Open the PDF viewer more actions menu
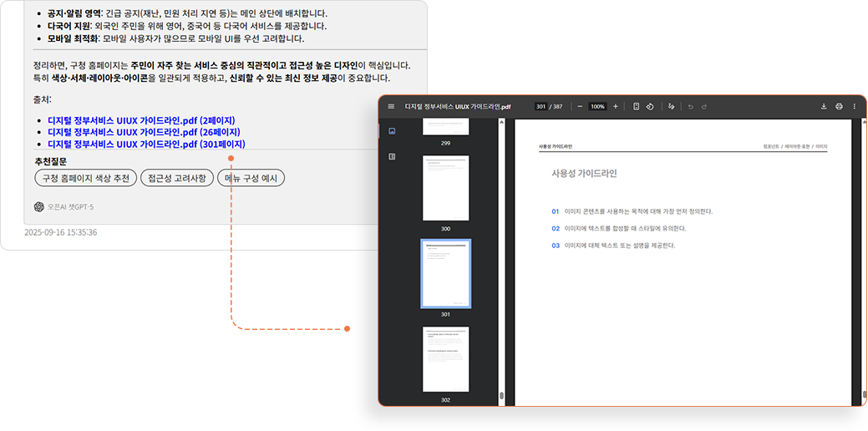The height and width of the screenshot is (431, 868). (x=854, y=107)
